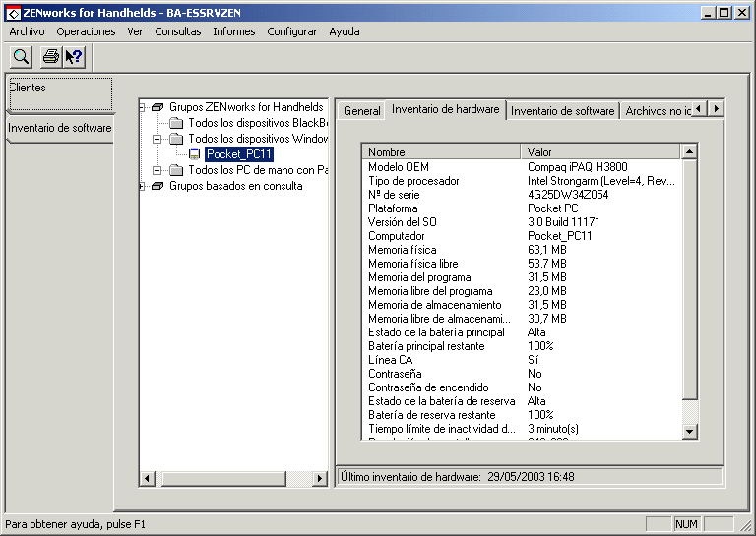The height and width of the screenshot is (536, 756).
Task: Open the Configurar menu
Action: [x=291, y=31]
